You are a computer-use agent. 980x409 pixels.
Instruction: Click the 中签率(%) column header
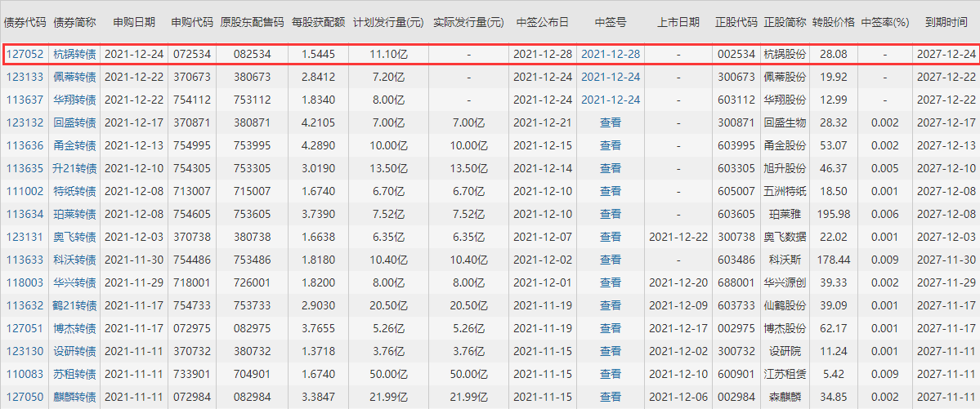[x=884, y=22]
